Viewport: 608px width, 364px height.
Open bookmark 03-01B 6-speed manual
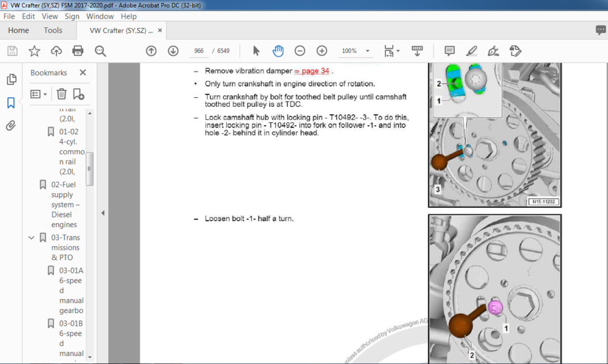(x=71, y=338)
